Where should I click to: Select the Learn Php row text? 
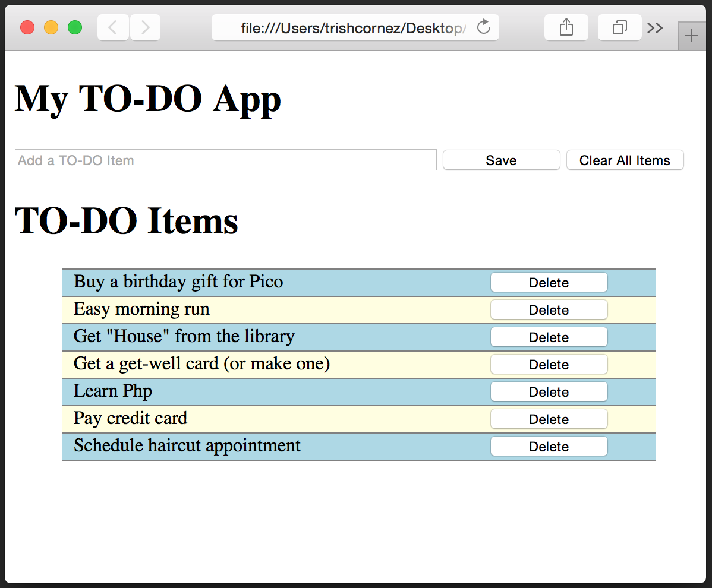coord(113,391)
